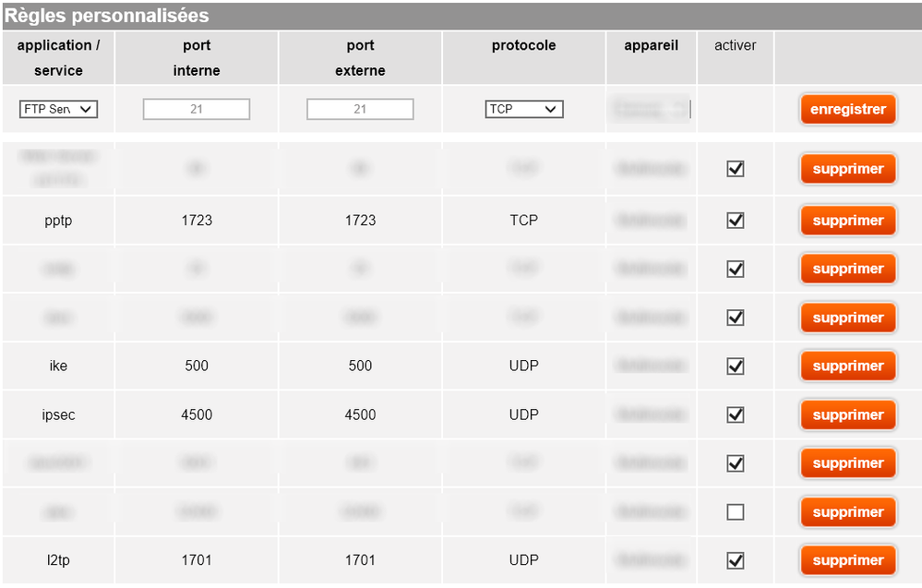Screen dimensions: 922x588
Task: Click the protocole column header
Action: [x=523, y=46]
